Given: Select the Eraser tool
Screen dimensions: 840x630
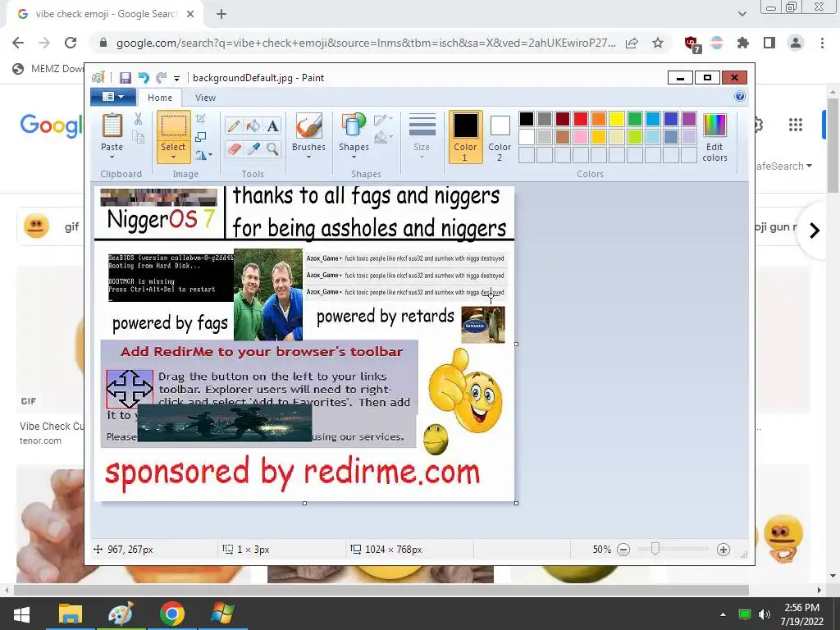Looking at the screenshot, I should [234, 148].
